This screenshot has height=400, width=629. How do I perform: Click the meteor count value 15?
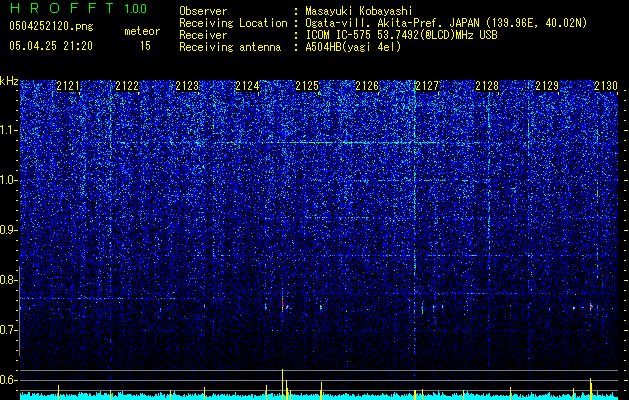pyautogui.click(x=145, y=46)
